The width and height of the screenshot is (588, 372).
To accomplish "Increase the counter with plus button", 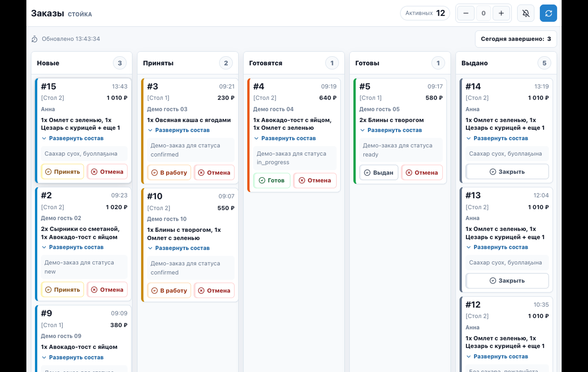I will [501, 13].
